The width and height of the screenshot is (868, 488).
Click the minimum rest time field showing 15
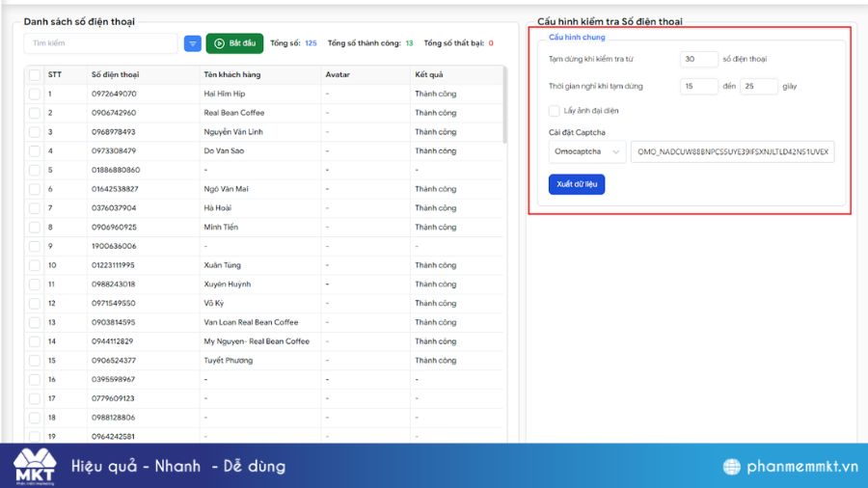698,86
